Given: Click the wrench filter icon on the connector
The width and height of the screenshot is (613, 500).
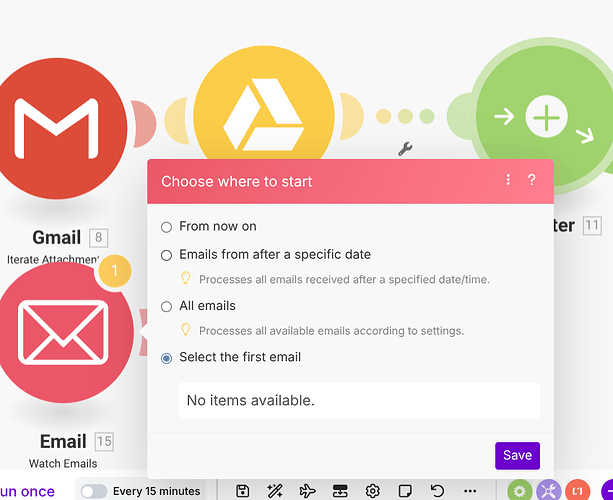Looking at the screenshot, I should 405,149.
